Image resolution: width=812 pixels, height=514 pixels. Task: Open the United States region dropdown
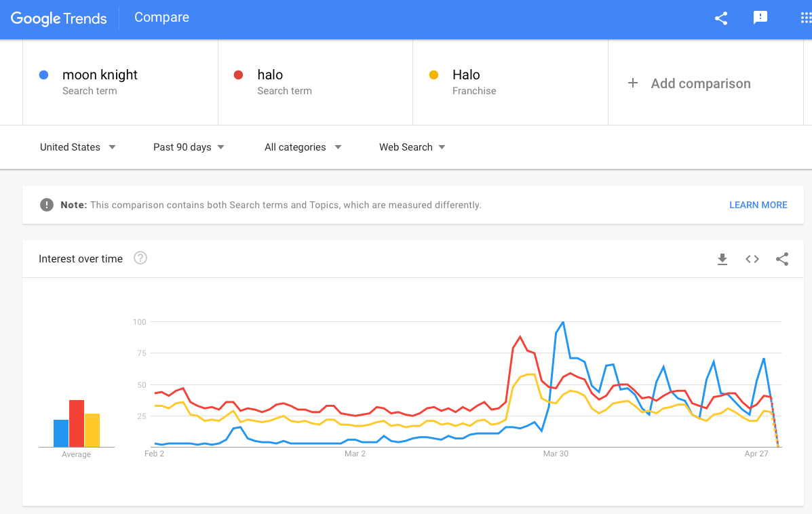click(x=78, y=147)
